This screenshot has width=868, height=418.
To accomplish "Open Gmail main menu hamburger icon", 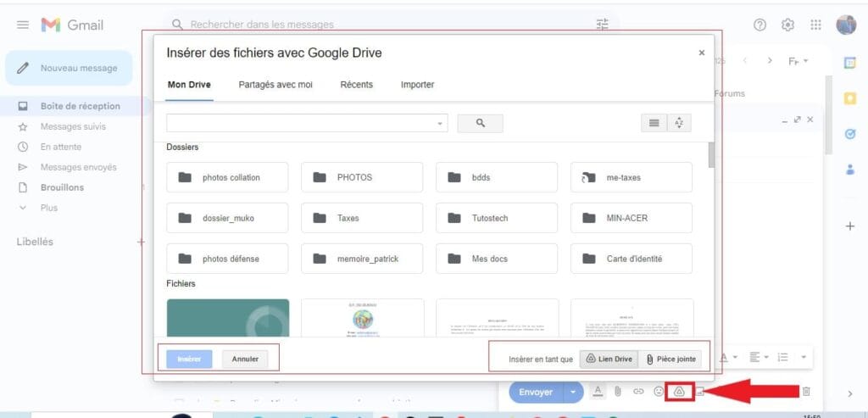I will point(23,25).
